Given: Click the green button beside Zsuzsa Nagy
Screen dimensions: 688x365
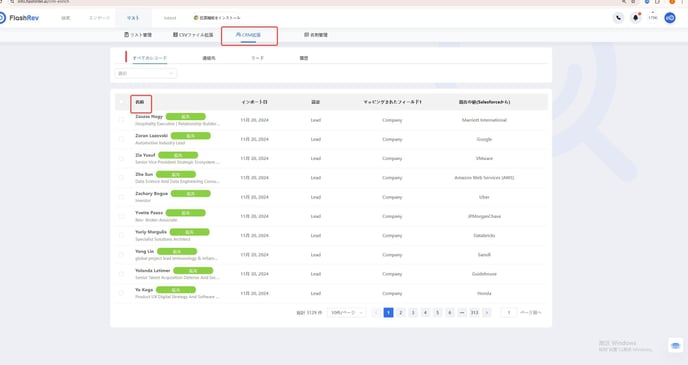Looking at the screenshot, I should pos(186,117).
